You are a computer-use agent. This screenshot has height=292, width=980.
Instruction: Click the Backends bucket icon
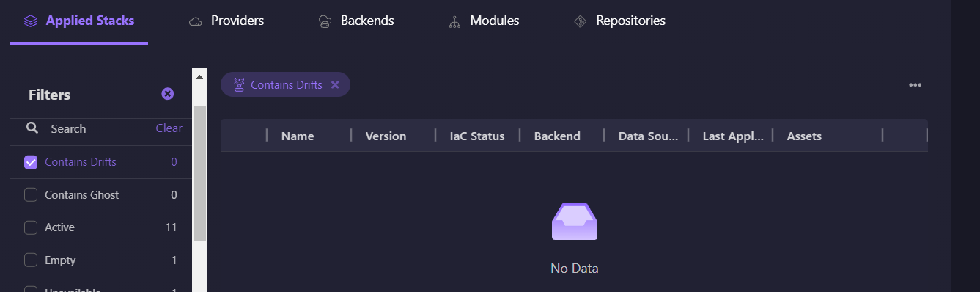pos(325,22)
